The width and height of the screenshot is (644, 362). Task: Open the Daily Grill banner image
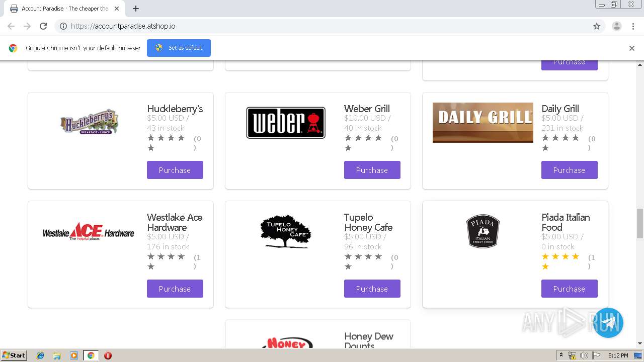[483, 122]
